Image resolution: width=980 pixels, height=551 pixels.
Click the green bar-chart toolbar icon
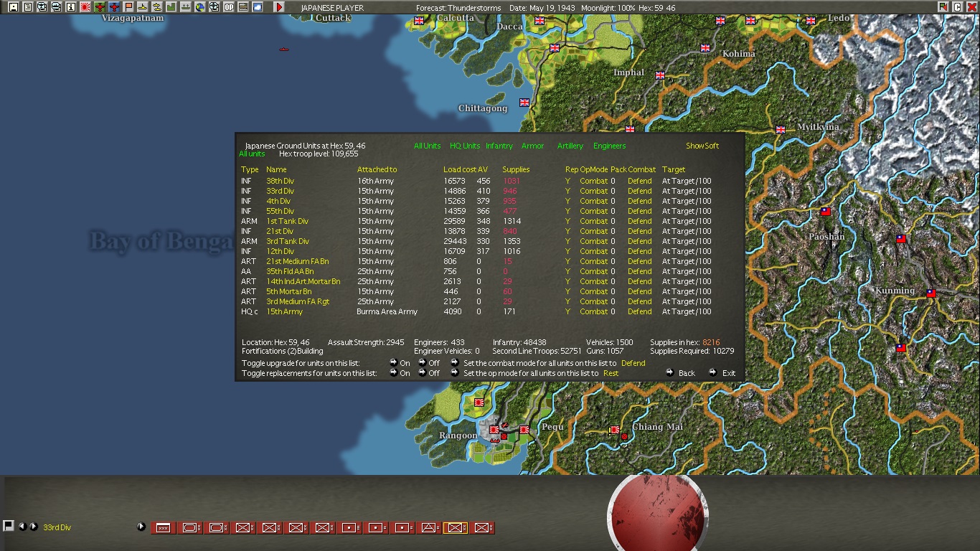pyautogui.click(x=171, y=7)
